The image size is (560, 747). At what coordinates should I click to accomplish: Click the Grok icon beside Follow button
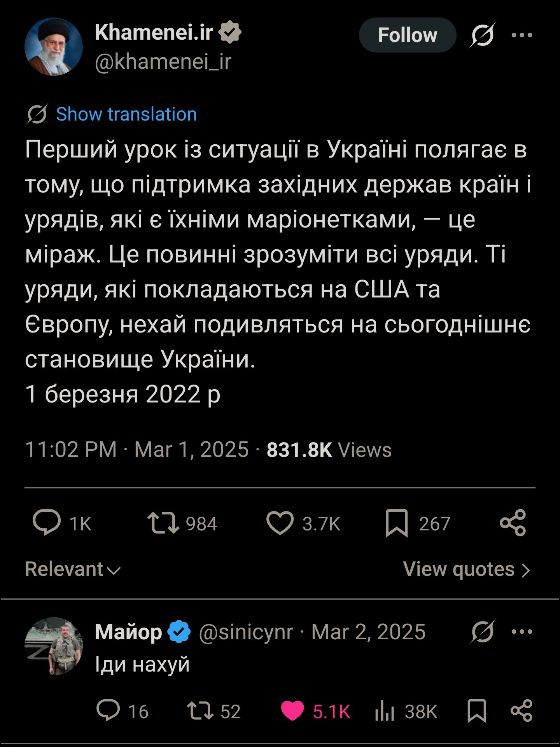click(482, 35)
